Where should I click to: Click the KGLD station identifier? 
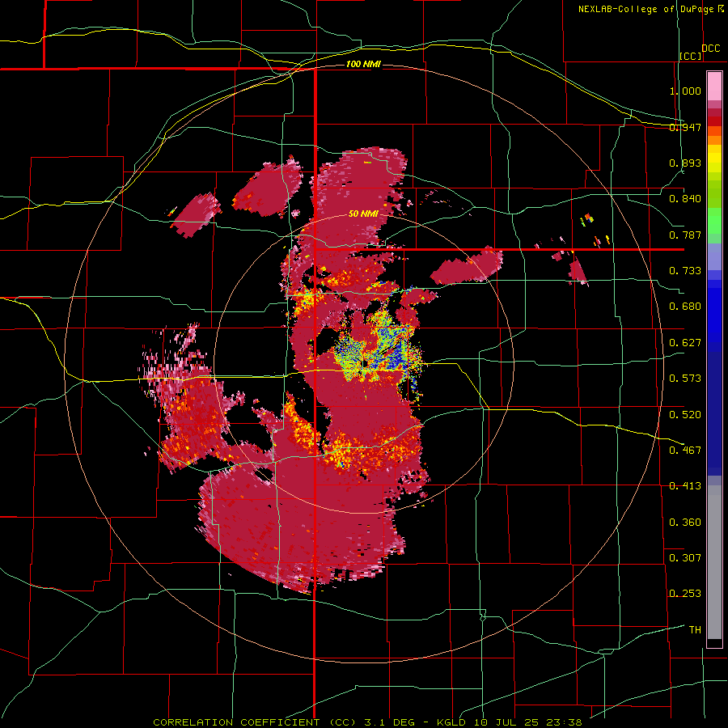point(453,722)
